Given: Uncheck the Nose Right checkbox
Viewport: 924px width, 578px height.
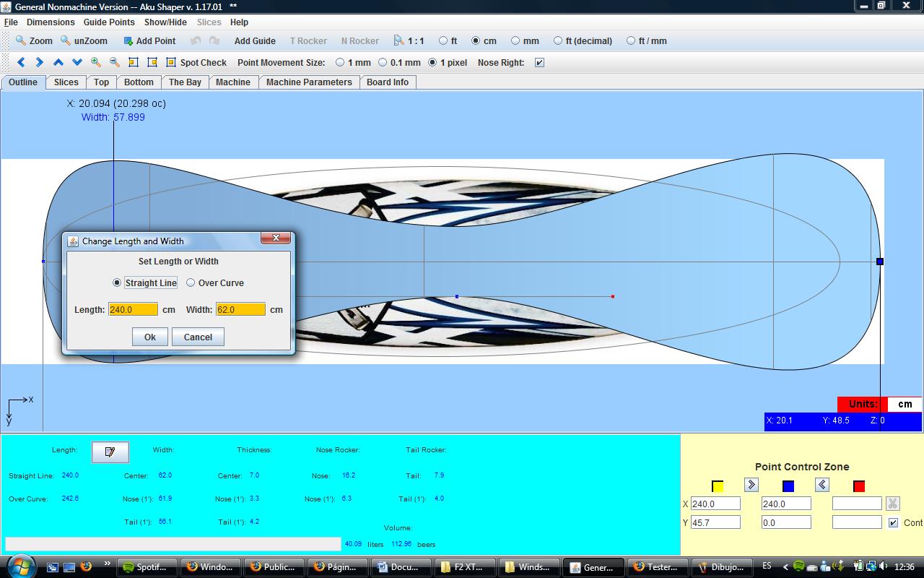Looking at the screenshot, I should [539, 63].
